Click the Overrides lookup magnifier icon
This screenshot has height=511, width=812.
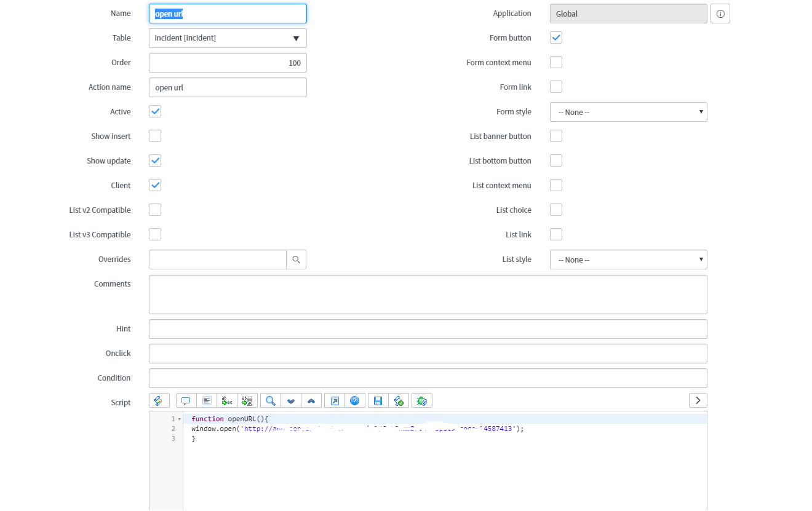click(x=297, y=259)
